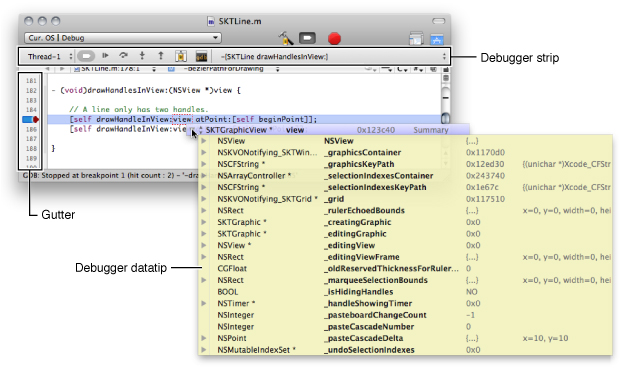This screenshot has height=375, width=633.
Task: Click the Summary column in datatip header
Action: (x=431, y=130)
